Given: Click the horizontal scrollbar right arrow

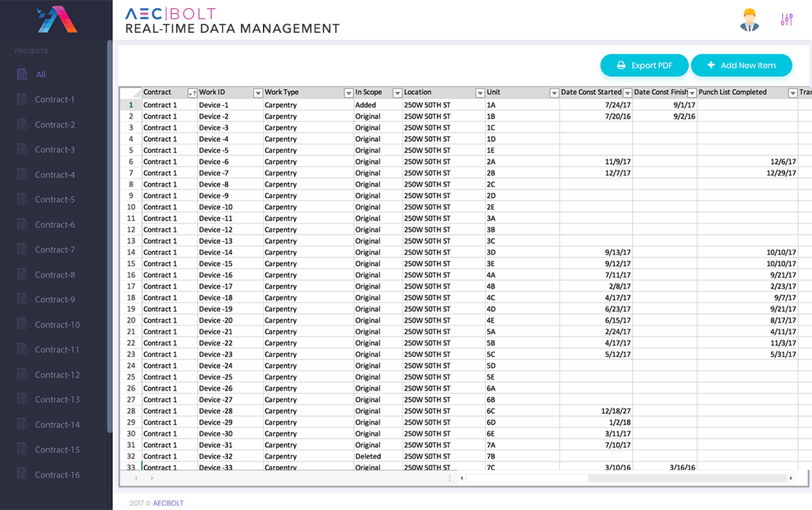Looking at the screenshot, I should pyautogui.click(x=791, y=478).
